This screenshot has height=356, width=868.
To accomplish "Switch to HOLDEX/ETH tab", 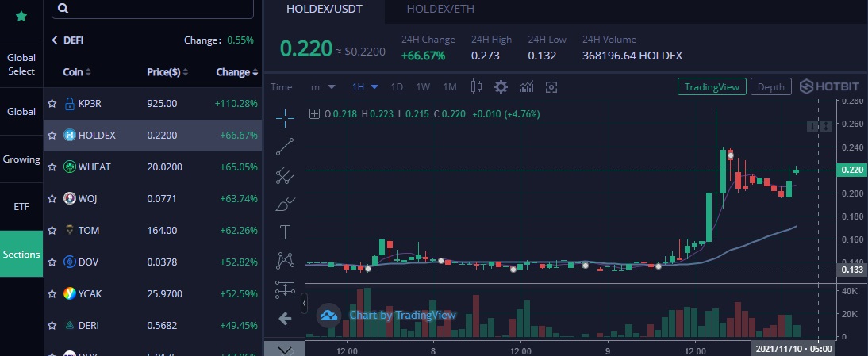I will pyautogui.click(x=440, y=10).
